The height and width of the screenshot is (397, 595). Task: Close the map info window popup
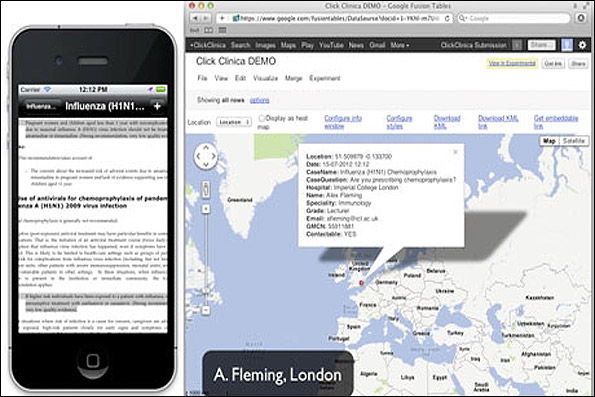click(x=455, y=152)
